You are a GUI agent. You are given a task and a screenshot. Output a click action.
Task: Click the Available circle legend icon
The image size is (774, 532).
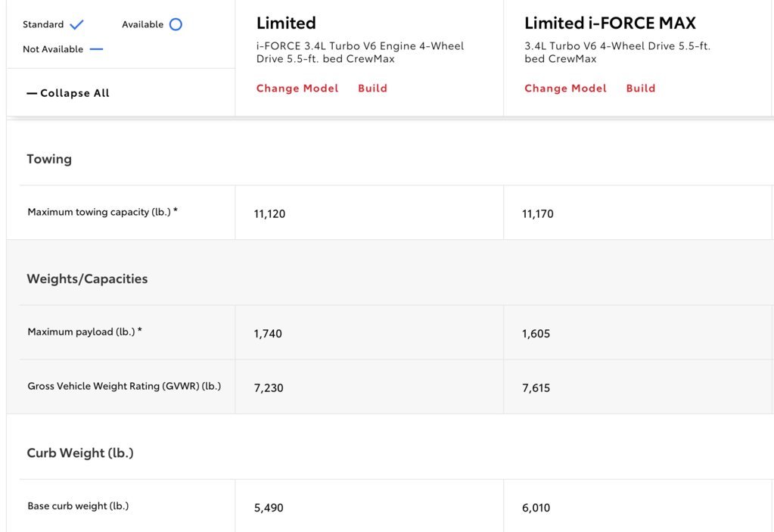tap(176, 25)
